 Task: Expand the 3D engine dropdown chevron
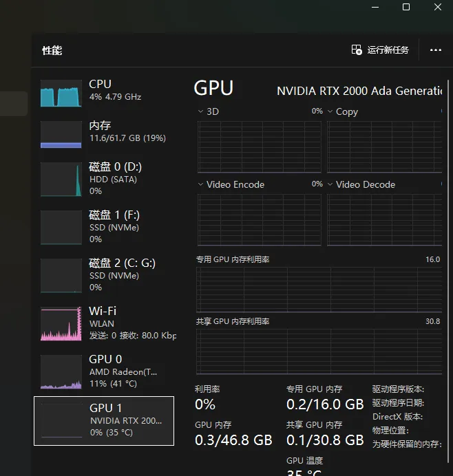pyautogui.click(x=200, y=111)
